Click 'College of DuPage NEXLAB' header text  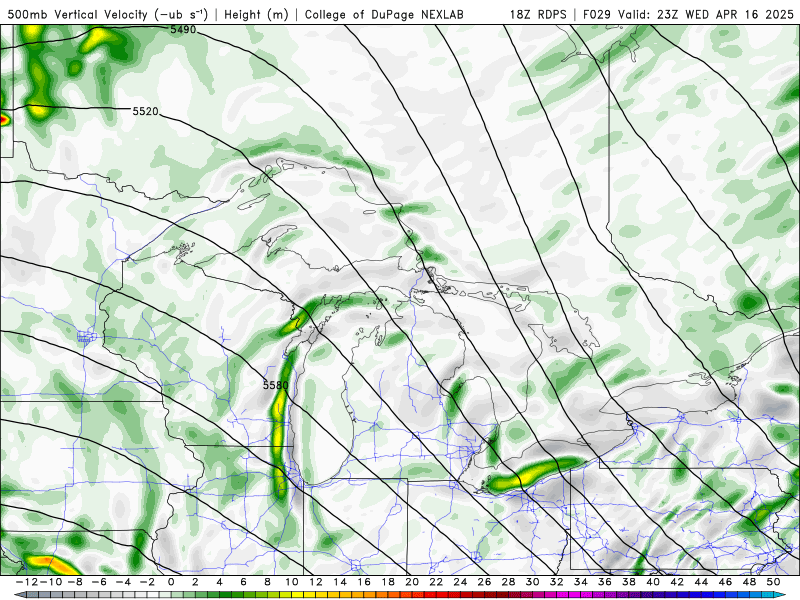(x=384, y=14)
